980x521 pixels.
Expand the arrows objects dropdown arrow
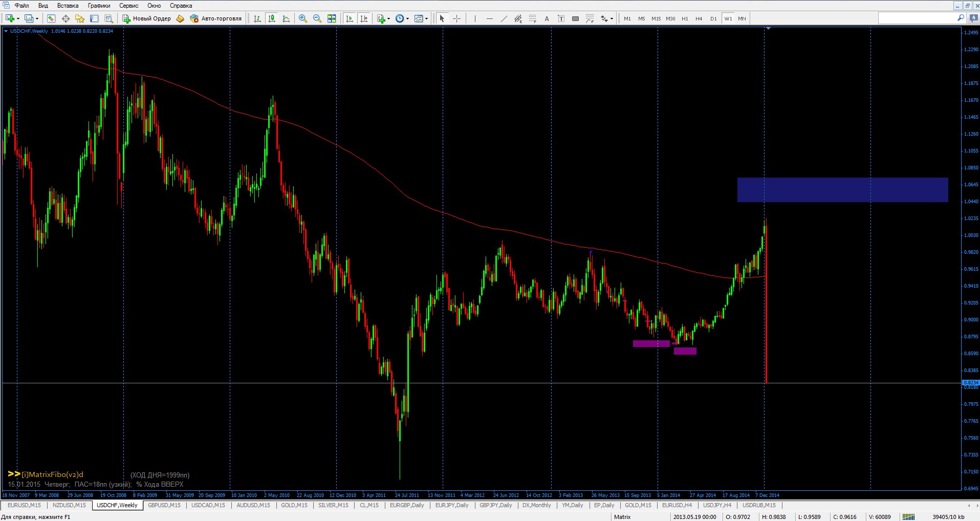(612, 18)
